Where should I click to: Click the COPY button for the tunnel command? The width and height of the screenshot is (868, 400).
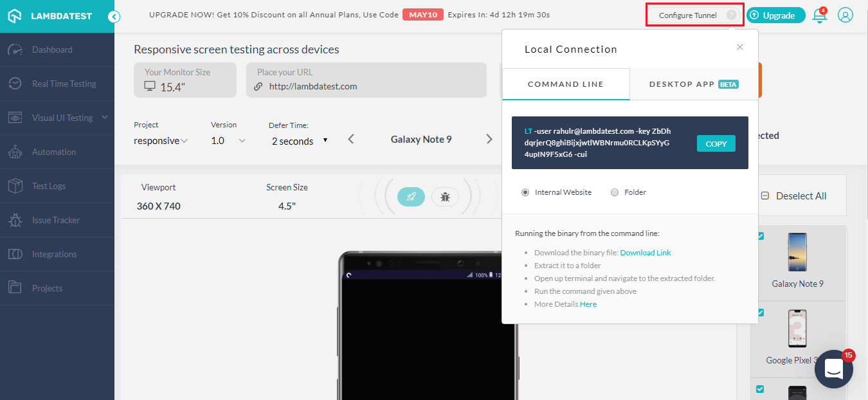716,143
